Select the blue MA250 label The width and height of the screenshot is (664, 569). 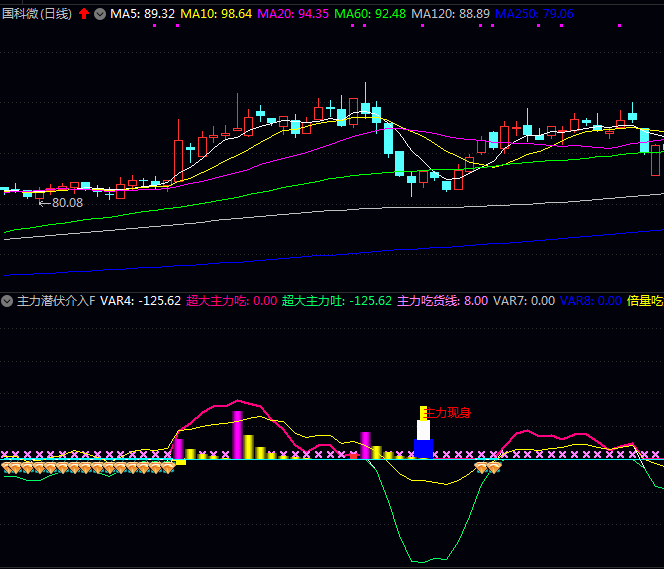[x=534, y=15]
